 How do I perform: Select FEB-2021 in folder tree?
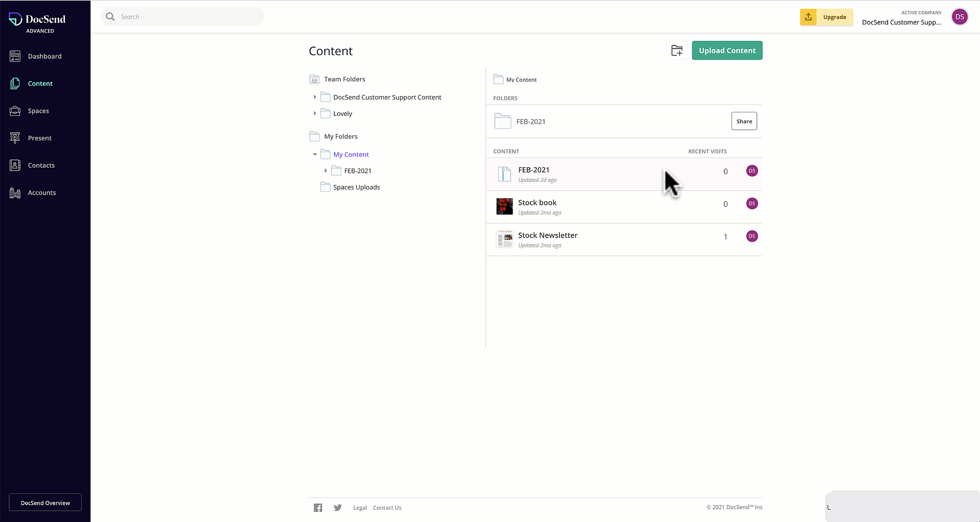point(358,171)
